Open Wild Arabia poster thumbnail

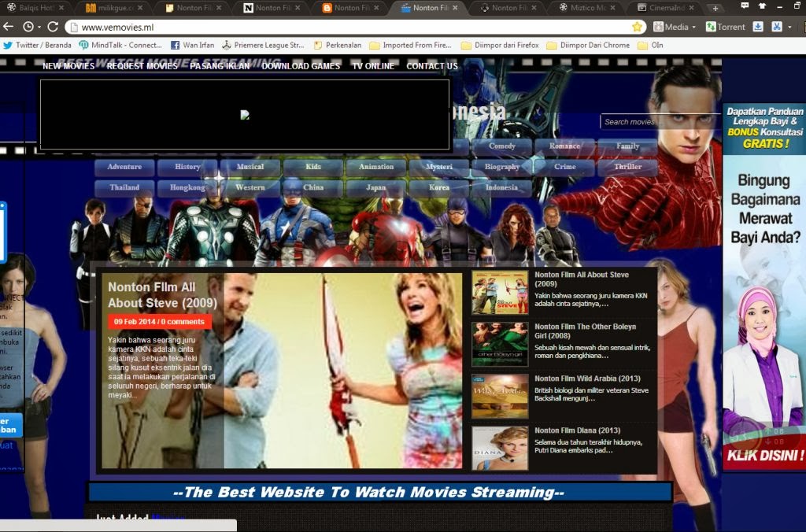coord(500,397)
